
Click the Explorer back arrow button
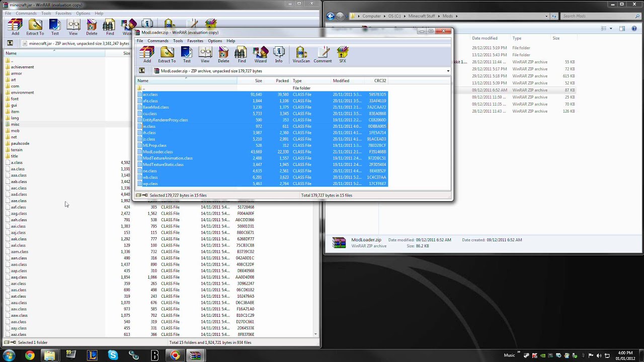pos(331,16)
